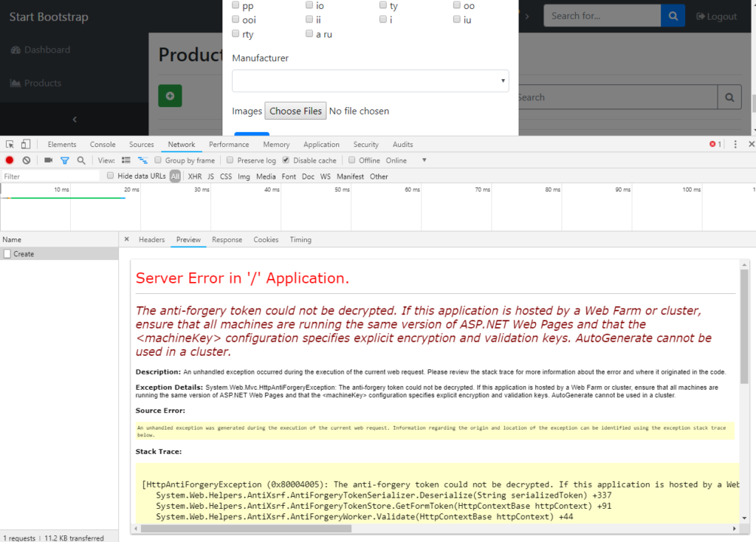The height and width of the screenshot is (542, 756).
Task: Select the inspect element tool
Action: click(x=10, y=144)
